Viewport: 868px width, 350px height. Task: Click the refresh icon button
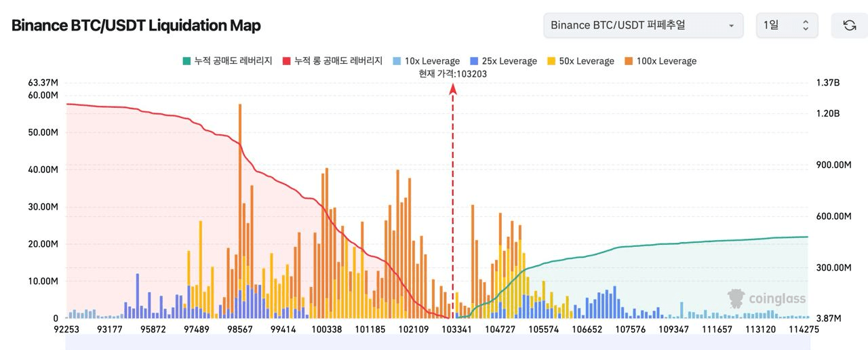pos(849,25)
